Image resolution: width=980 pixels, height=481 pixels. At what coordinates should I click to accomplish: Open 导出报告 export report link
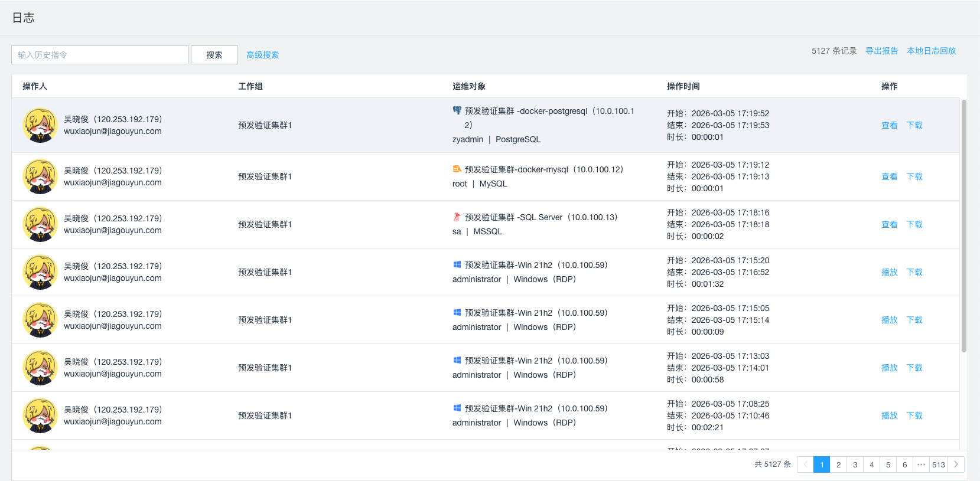tap(881, 51)
